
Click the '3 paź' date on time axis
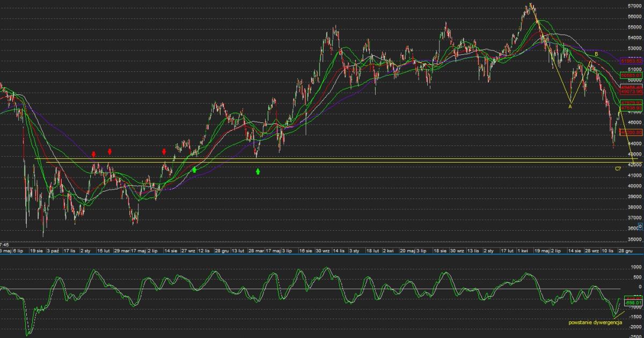(x=53, y=251)
